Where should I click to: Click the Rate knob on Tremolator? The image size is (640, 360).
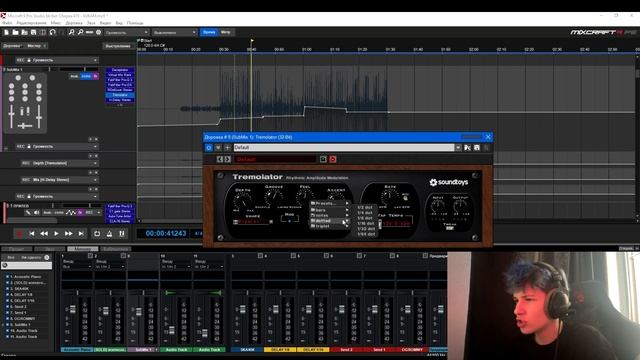(390, 197)
